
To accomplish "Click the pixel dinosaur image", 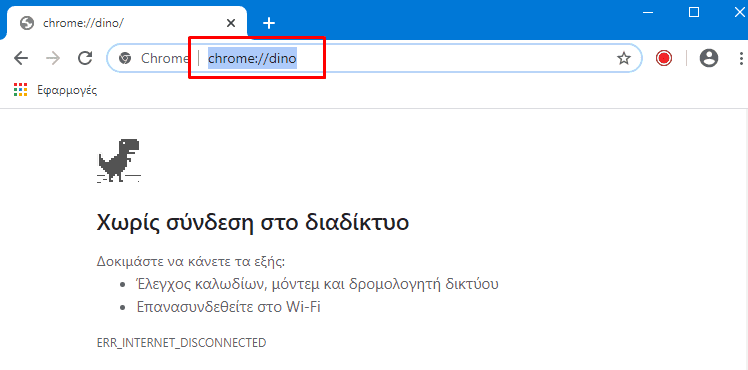I will pyautogui.click(x=119, y=161).
